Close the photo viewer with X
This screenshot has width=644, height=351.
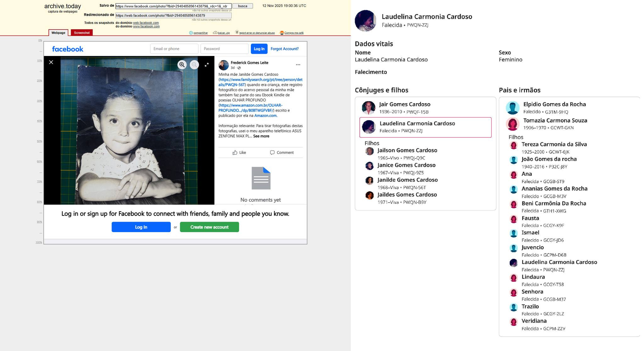coord(51,62)
